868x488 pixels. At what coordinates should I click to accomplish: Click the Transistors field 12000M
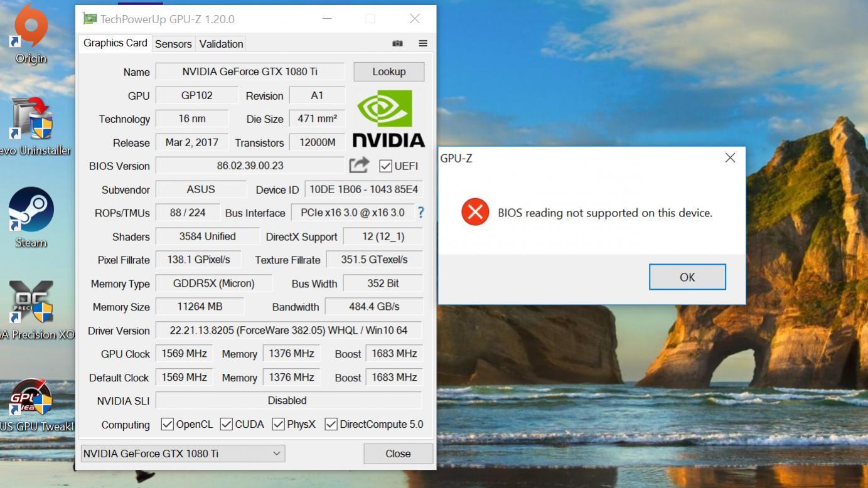pyautogui.click(x=317, y=142)
